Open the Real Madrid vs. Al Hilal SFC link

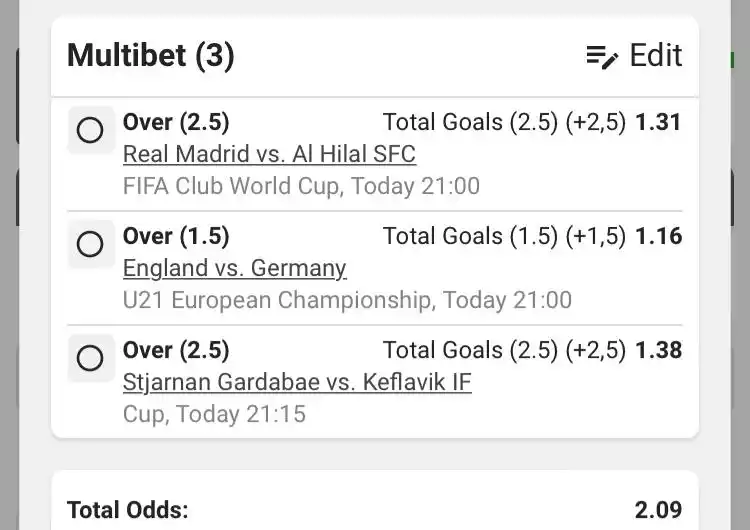pyautogui.click(x=269, y=154)
